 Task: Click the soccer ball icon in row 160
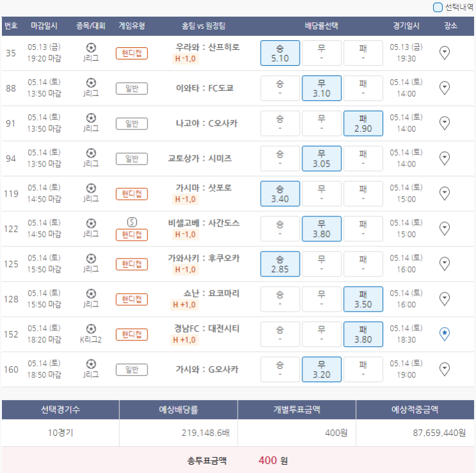point(91,364)
